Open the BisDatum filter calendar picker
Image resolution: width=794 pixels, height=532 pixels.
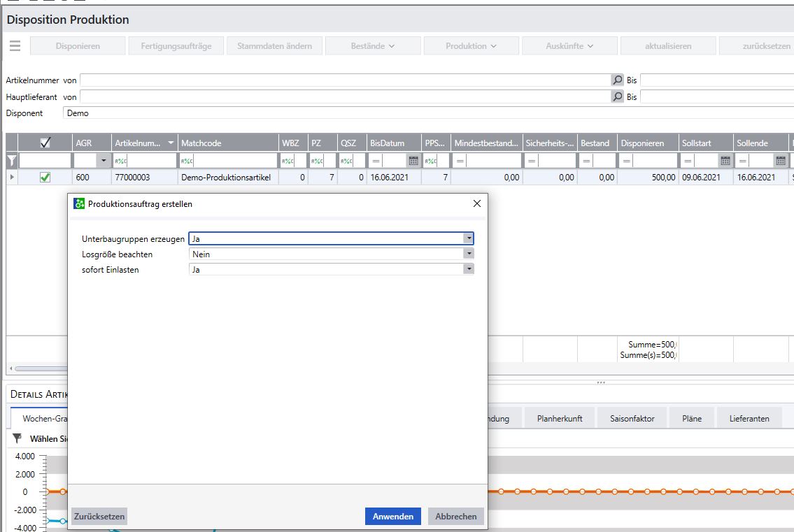tap(413, 161)
